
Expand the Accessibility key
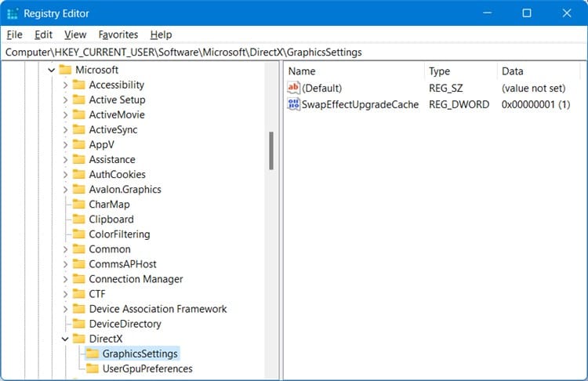tap(65, 85)
